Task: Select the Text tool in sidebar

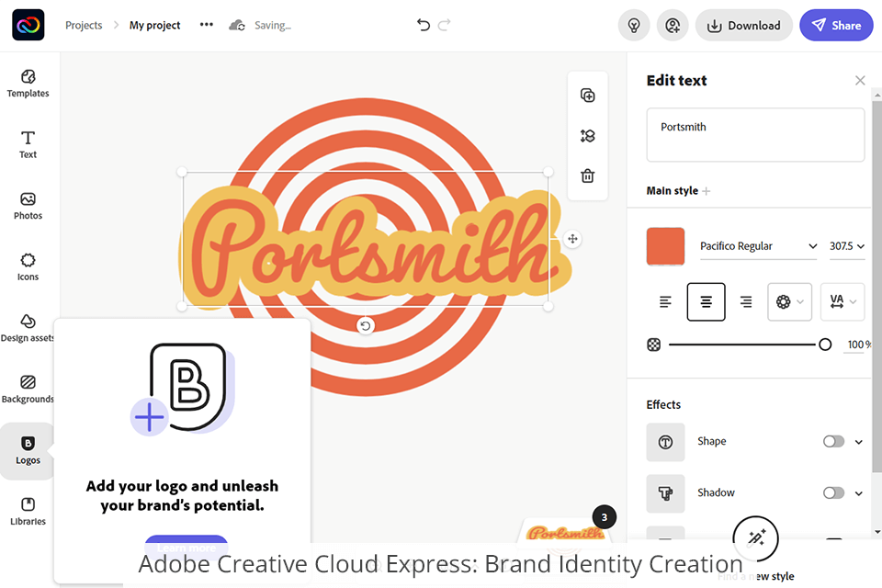Action: [x=28, y=144]
